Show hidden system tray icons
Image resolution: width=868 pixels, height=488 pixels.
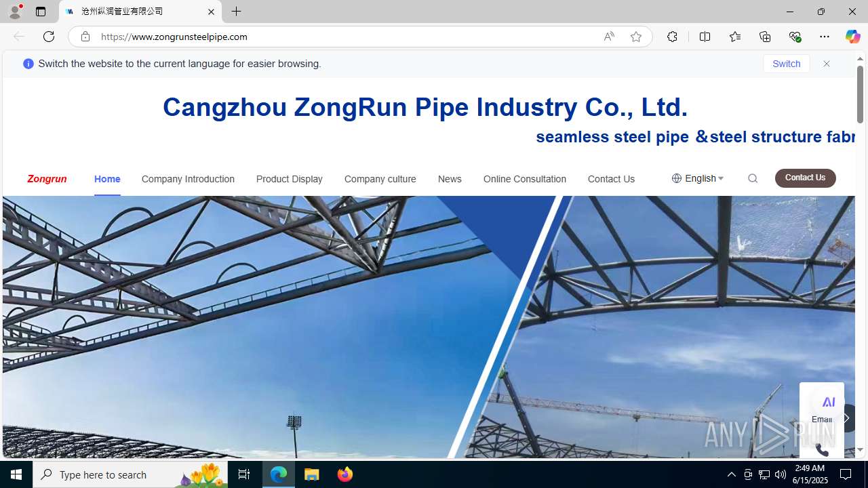tap(731, 474)
